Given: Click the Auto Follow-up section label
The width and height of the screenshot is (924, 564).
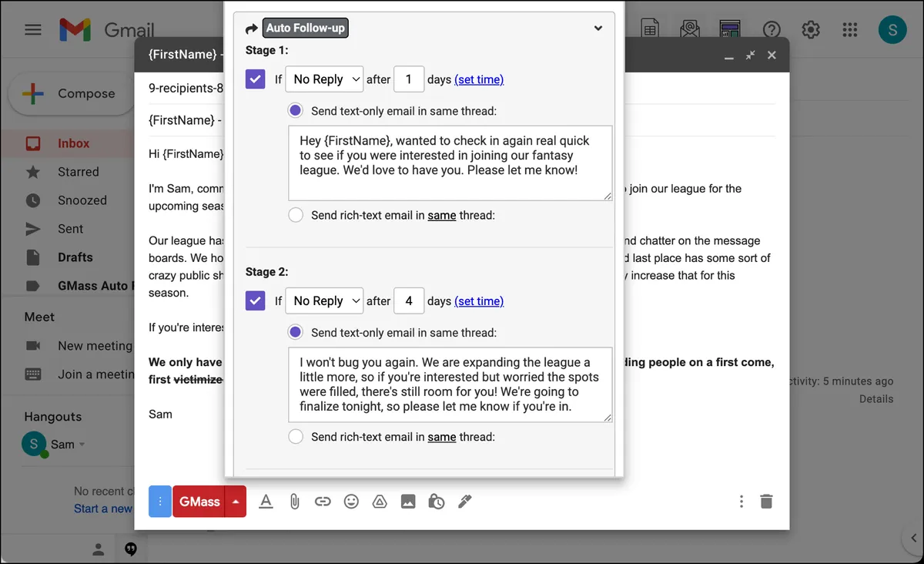Looking at the screenshot, I should pyautogui.click(x=306, y=29).
